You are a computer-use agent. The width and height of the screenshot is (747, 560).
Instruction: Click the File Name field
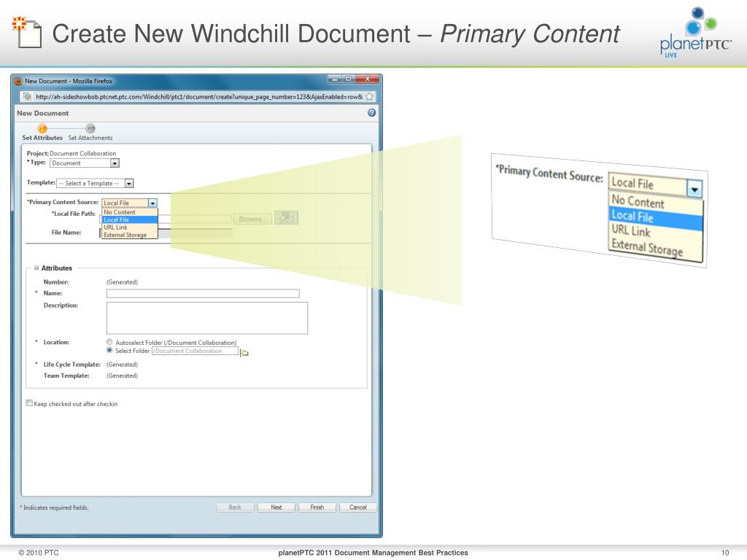click(166, 233)
